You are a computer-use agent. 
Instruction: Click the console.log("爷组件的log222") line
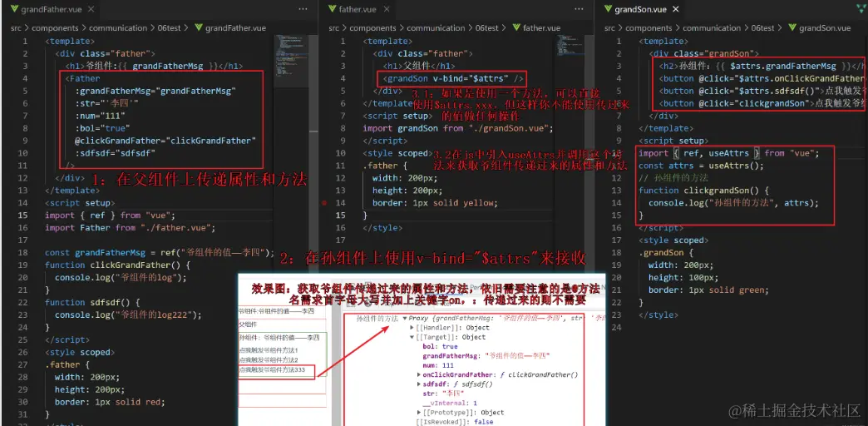[x=128, y=315]
